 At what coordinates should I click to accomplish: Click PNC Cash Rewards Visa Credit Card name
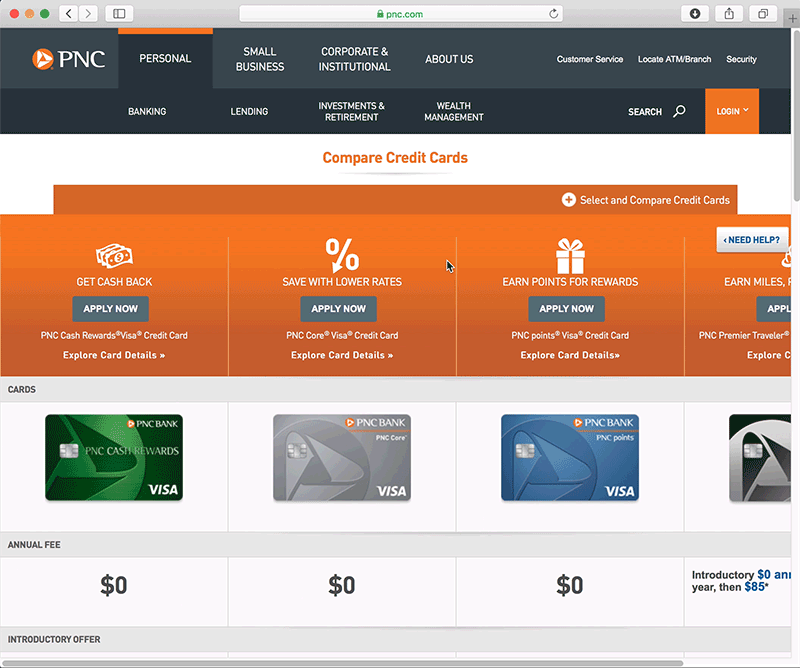(x=114, y=335)
